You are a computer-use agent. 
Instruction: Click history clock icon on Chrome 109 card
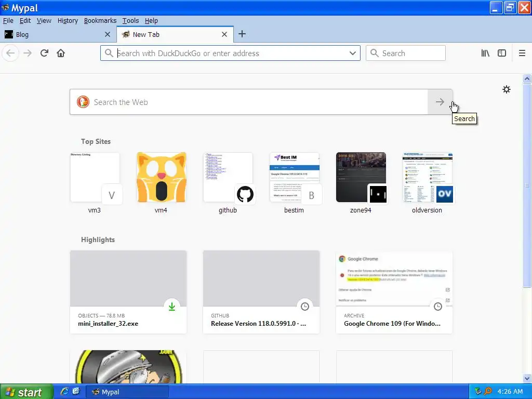coord(438,307)
